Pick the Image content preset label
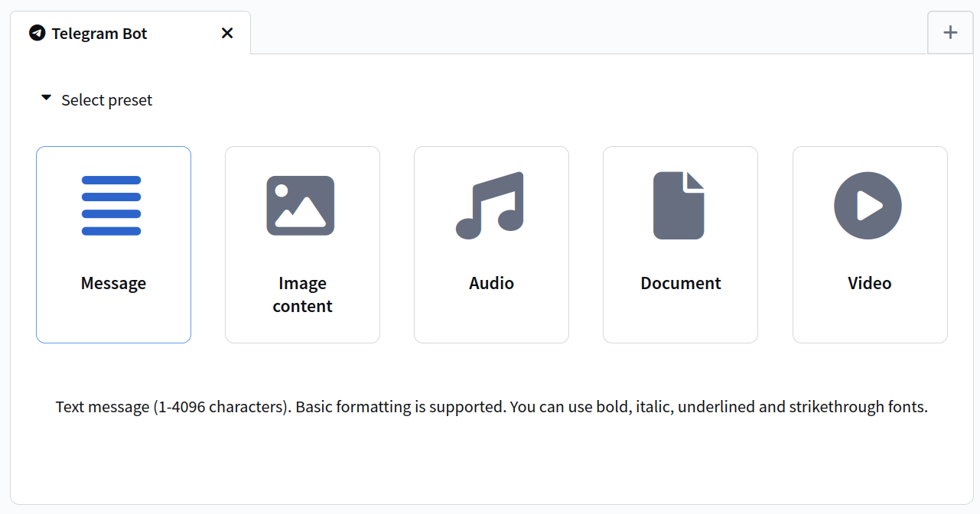Image resolution: width=980 pixels, height=514 pixels. (x=302, y=294)
